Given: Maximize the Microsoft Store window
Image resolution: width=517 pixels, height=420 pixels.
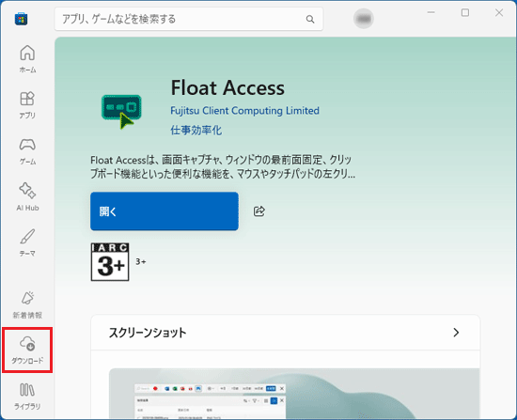Looking at the screenshot, I should [465, 12].
